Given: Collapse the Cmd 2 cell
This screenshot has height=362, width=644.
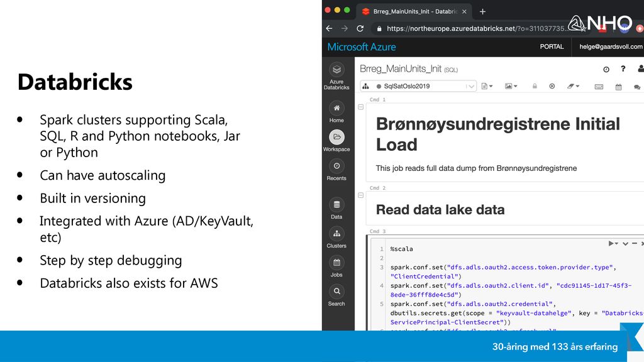Looking at the screenshot, I should [360, 195].
